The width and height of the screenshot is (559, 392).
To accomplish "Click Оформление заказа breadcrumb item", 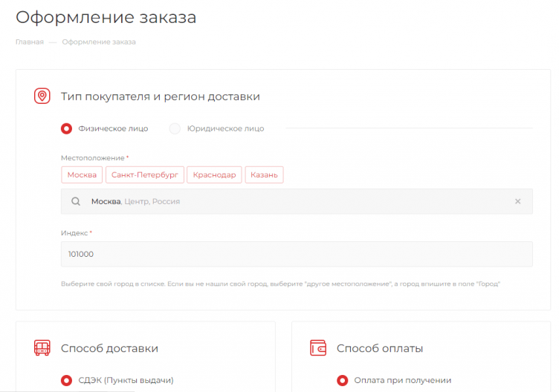I will tap(99, 42).
